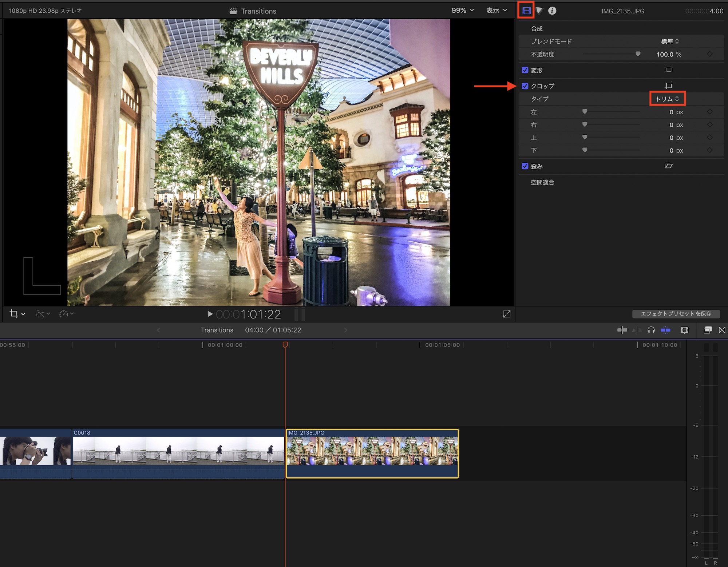Click the Transform onscreen control icon
This screenshot has height=567, width=728.
pyautogui.click(x=669, y=70)
